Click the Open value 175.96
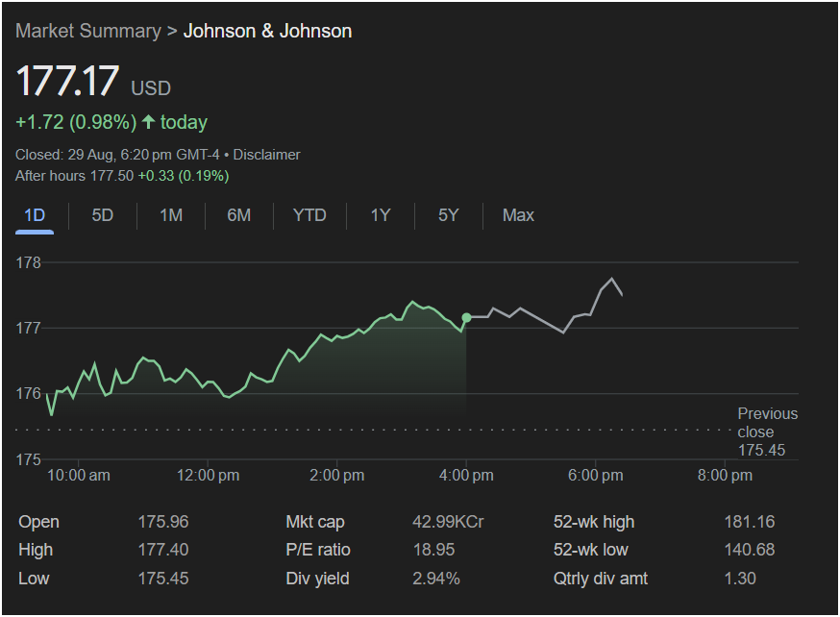The height and width of the screenshot is (617, 840). coord(163,522)
